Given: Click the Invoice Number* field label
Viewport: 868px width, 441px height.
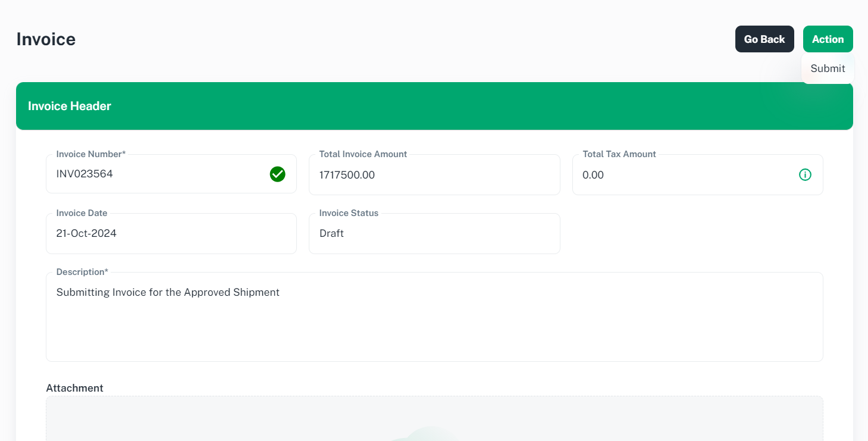Looking at the screenshot, I should point(91,154).
